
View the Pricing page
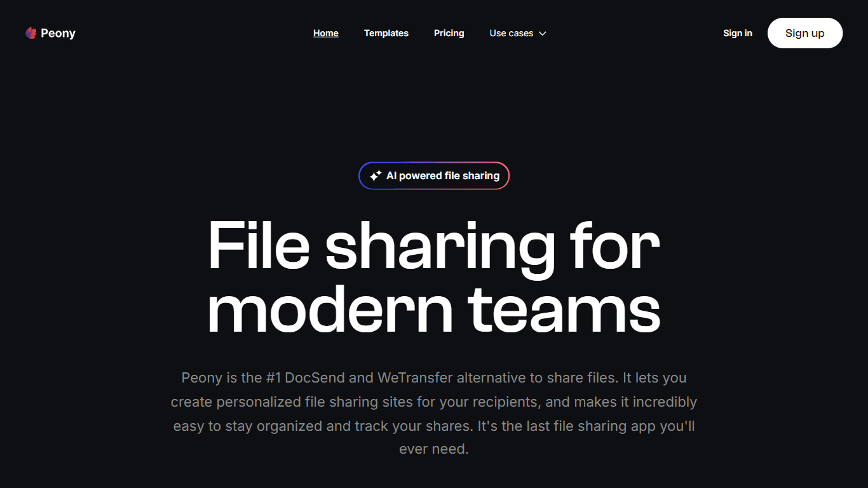449,33
